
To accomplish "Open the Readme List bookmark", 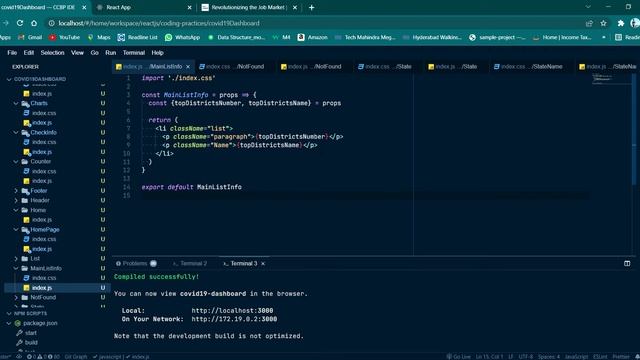I will [138, 37].
